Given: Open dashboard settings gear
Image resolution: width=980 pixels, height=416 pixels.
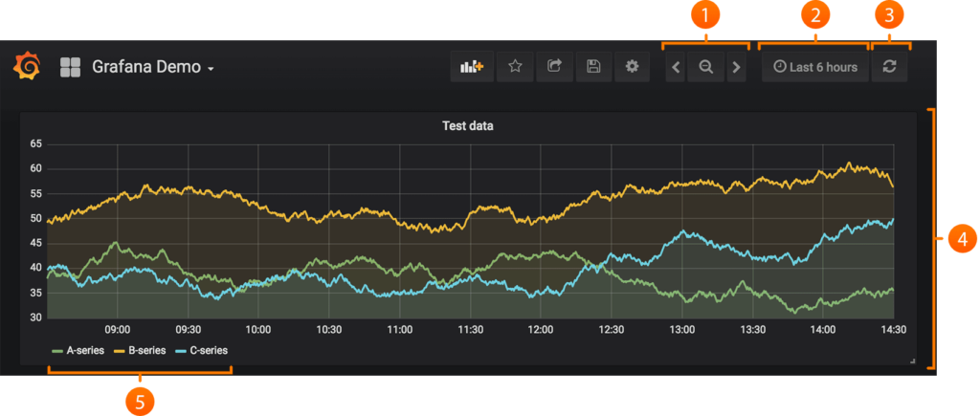Looking at the screenshot, I should pyautogui.click(x=632, y=67).
